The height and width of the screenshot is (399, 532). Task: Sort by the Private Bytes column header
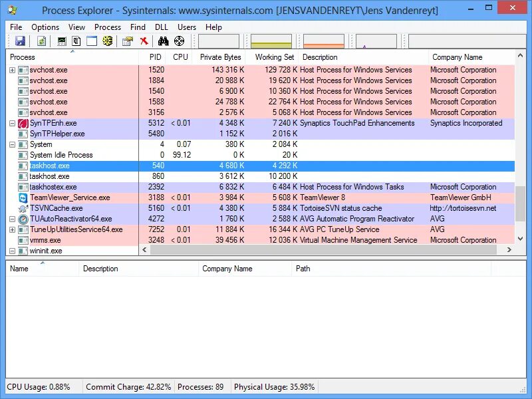(x=220, y=57)
